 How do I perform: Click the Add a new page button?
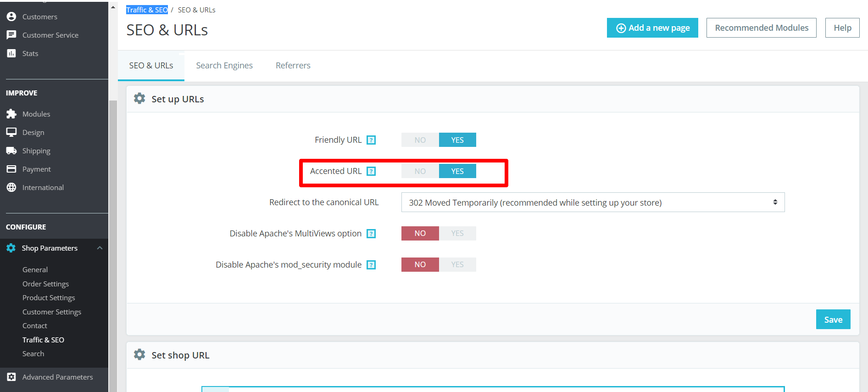click(652, 28)
